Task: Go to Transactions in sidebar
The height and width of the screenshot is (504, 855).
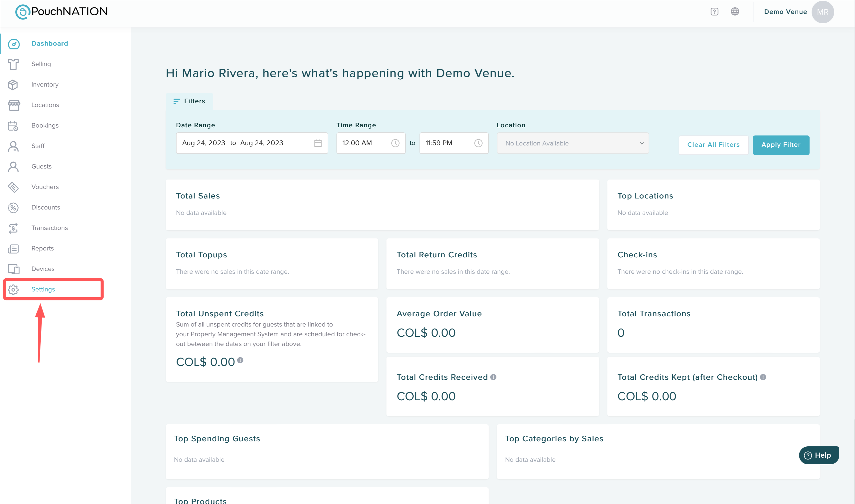Action: pos(50,228)
